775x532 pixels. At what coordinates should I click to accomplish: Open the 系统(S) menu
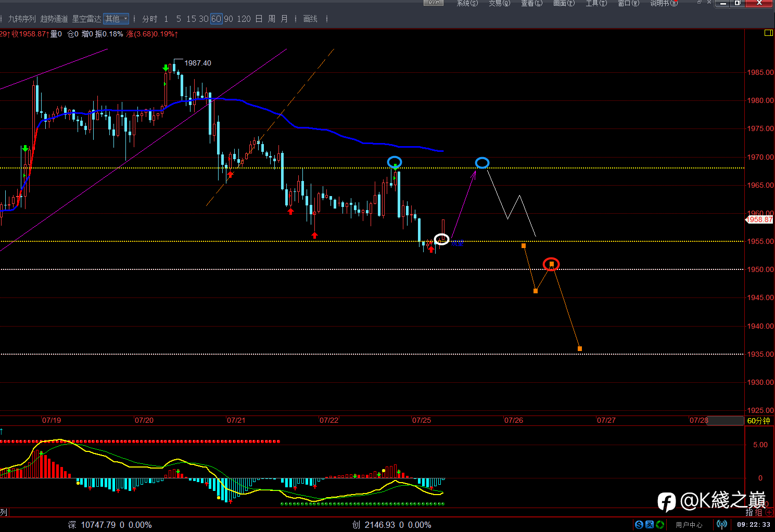(x=467, y=3)
